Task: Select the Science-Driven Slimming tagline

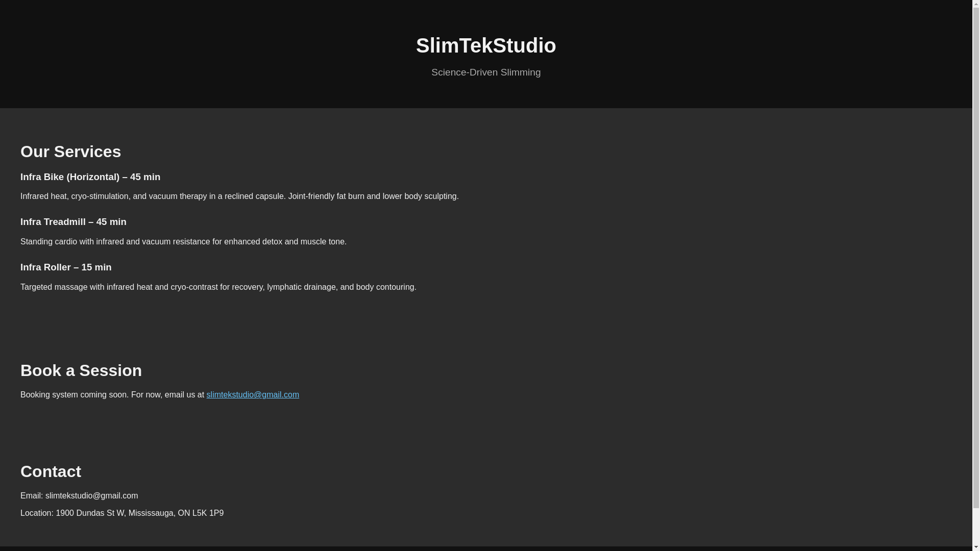Action: click(486, 72)
